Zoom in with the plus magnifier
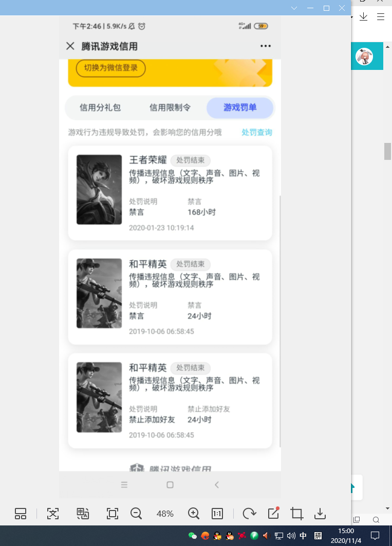 pyautogui.click(x=193, y=514)
